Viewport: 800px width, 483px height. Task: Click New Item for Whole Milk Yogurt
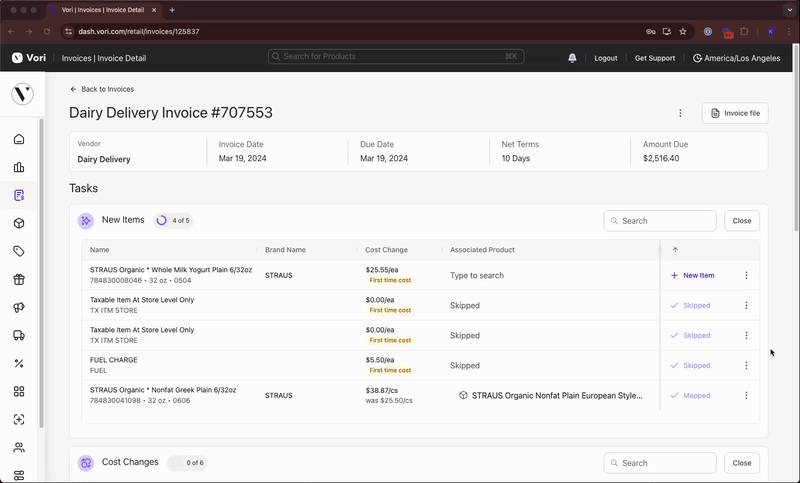692,275
